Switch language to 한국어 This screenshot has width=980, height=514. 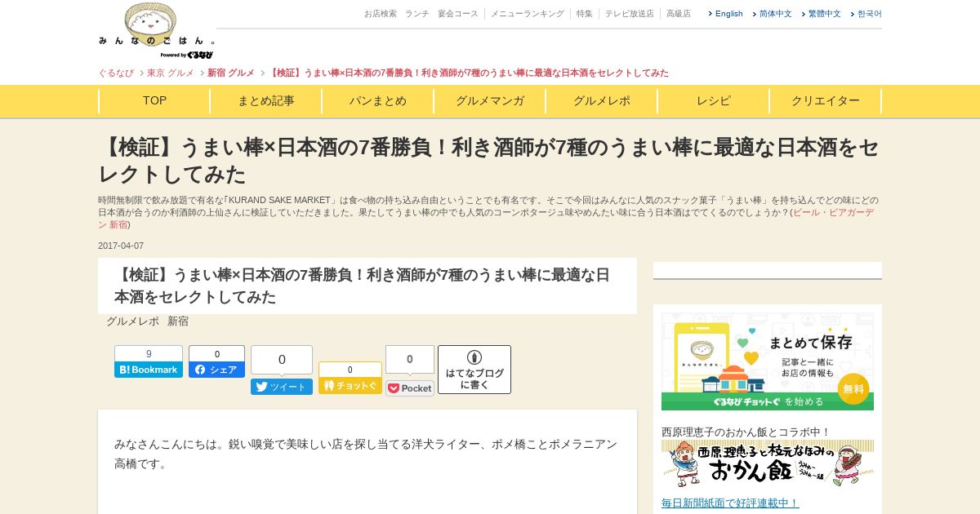click(x=869, y=14)
